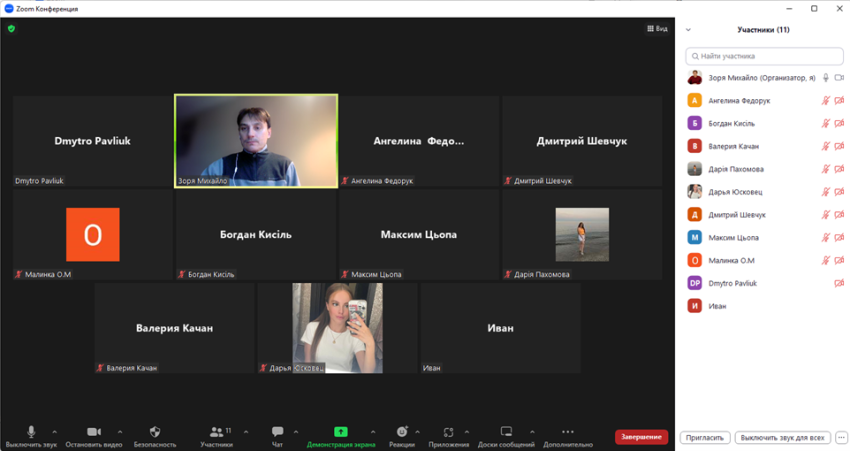Image resolution: width=850 pixels, height=451 pixels.
Task: Select Ангелина Федорук video tile
Action: (x=418, y=141)
